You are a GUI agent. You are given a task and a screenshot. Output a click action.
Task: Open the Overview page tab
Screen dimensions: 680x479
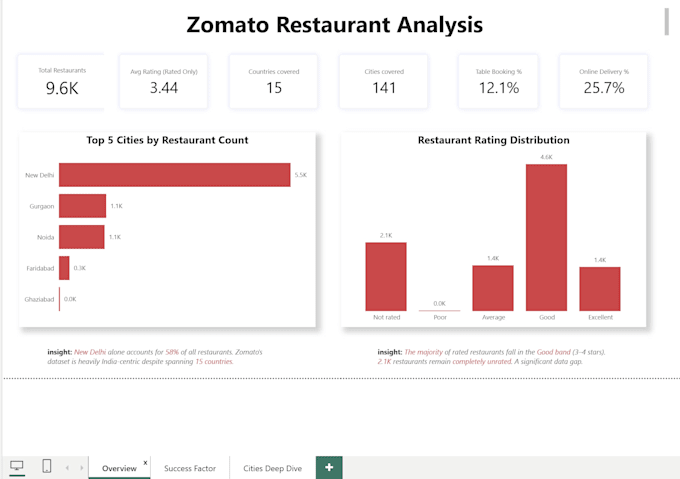click(x=119, y=468)
